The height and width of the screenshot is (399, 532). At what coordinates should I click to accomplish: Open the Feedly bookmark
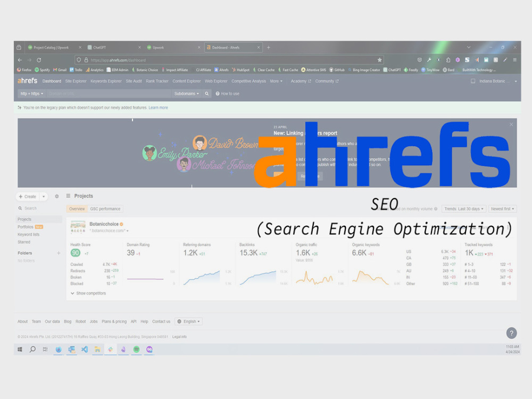coord(411,70)
